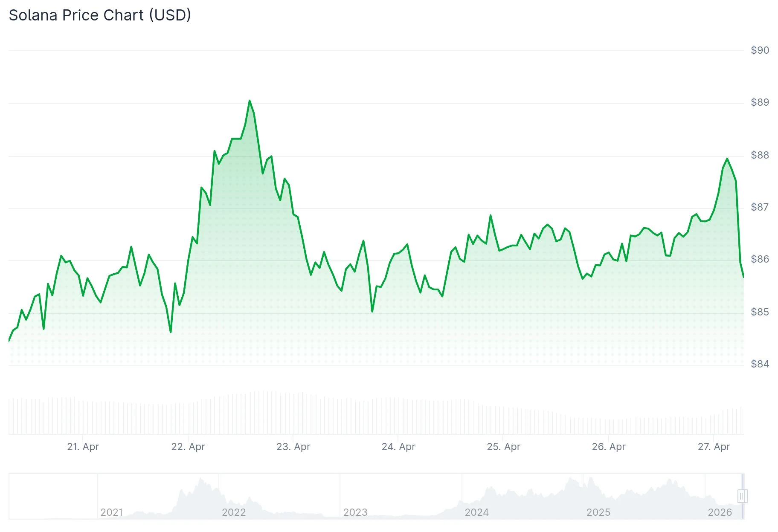This screenshot has height=532, width=778.
Task: Click the $87 price axis label
Action: click(x=760, y=207)
